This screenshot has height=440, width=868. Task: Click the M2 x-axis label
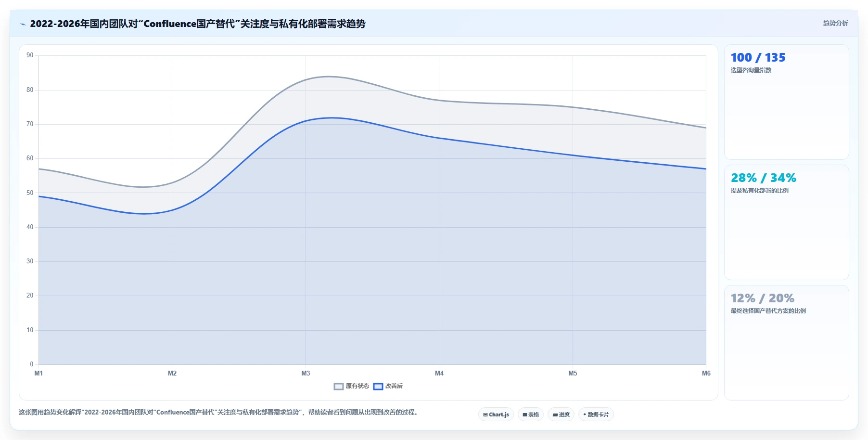(x=172, y=374)
